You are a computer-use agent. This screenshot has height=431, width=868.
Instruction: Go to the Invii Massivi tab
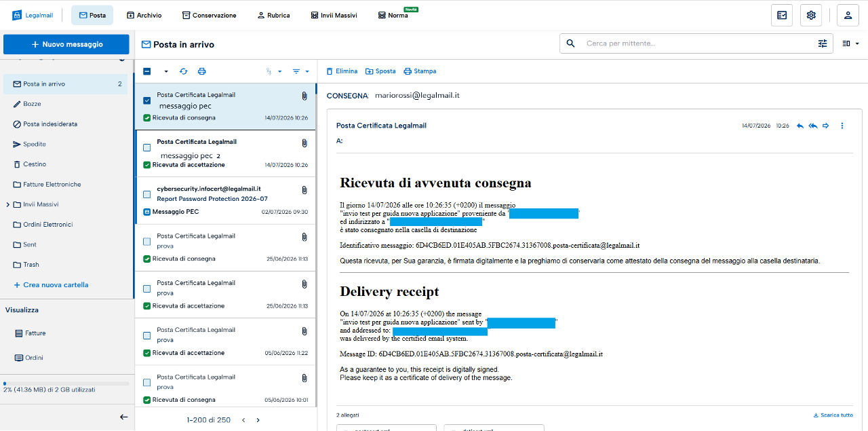pyautogui.click(x=334, y=15)
